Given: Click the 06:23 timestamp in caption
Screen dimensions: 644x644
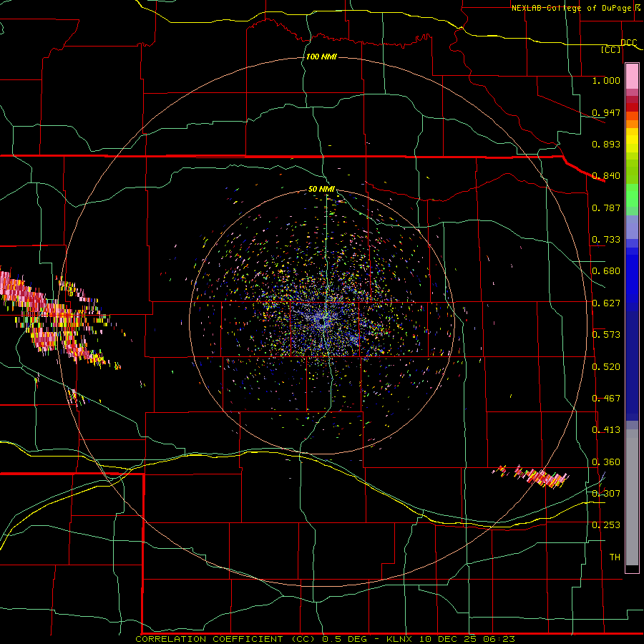Looking at the screenshot, I should 498,639.
